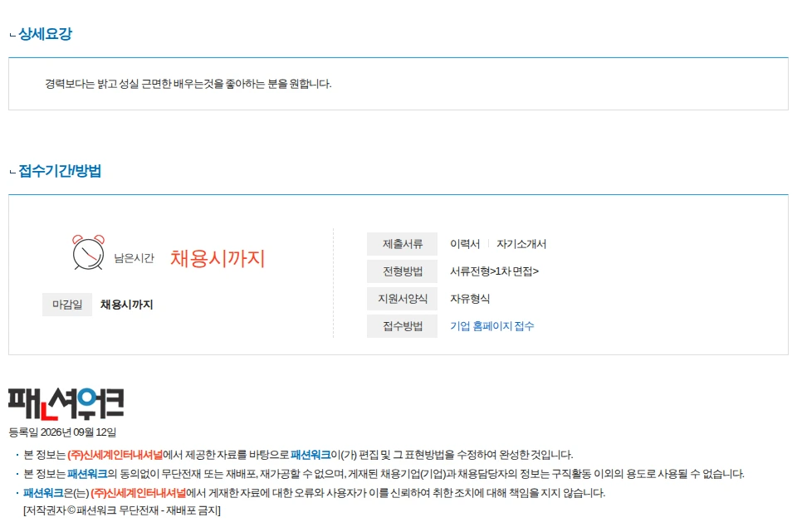Click the 접수방법 label
This screenshot has height=532, width=797.
tap(402, 326)
